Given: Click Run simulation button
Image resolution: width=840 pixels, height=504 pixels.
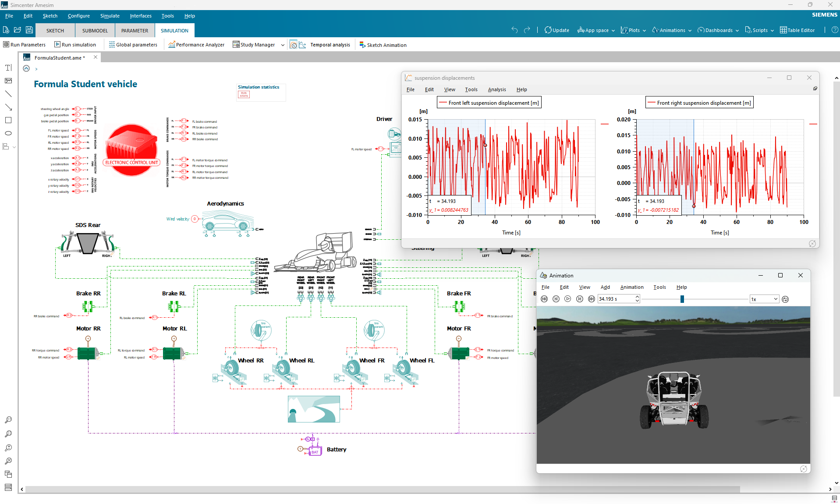Looking at the screenshot, I should [x=75, y=45].
